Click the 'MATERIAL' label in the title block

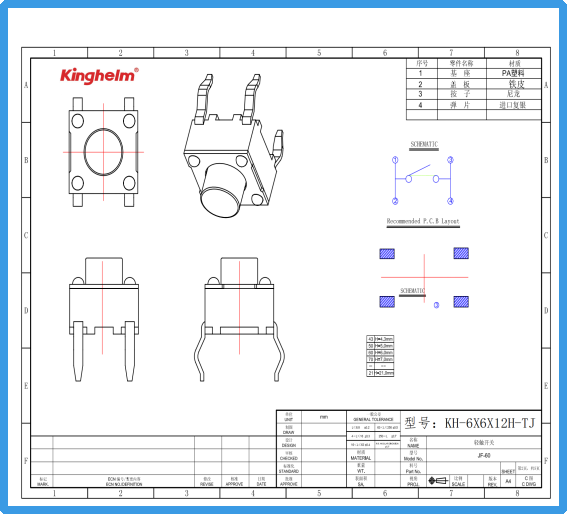coord(361,458)
